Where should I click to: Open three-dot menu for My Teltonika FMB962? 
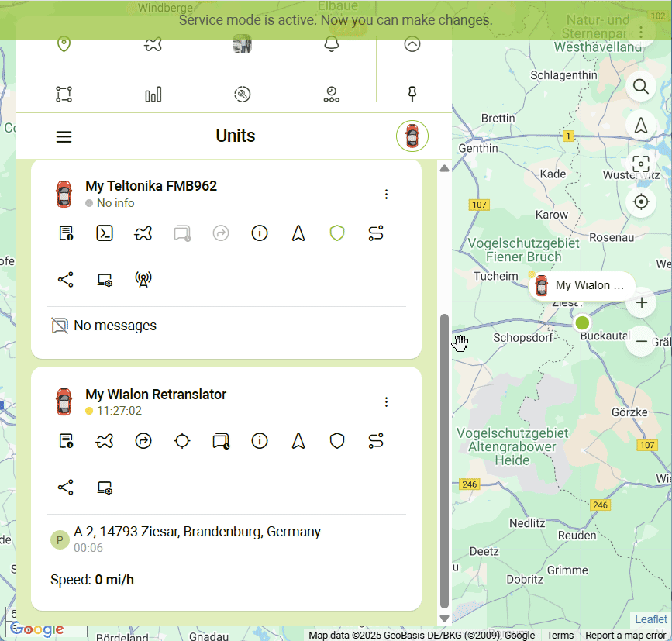[387, 195]
